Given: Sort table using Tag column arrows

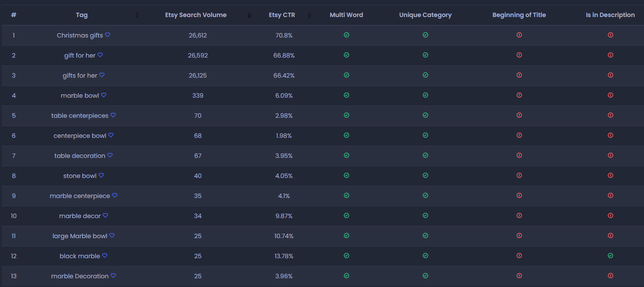Looking at the screenshot, I should pyautogui.click(x=137, y=15).
